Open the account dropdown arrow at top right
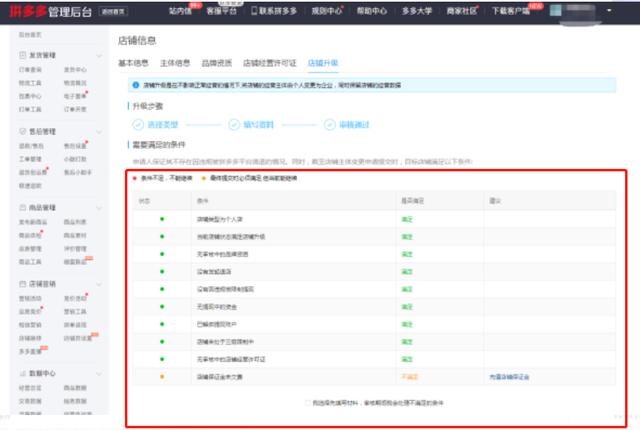The width and height of the screenshot is (640, 430). tap(609, 11)
